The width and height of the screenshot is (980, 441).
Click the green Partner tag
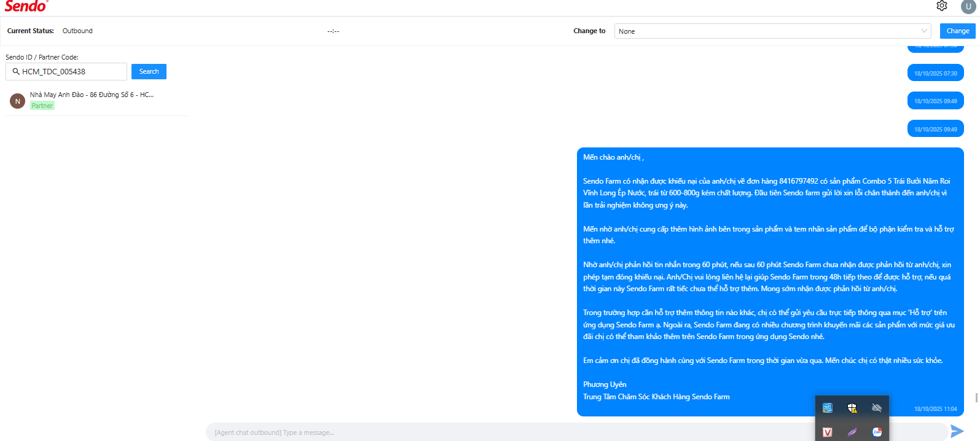(42, 106)
